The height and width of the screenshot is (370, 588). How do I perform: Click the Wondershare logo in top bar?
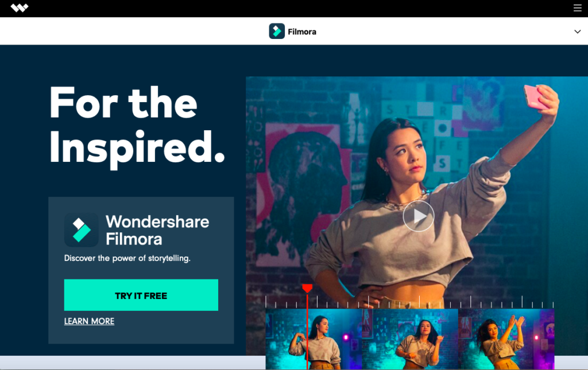point(20,8)
